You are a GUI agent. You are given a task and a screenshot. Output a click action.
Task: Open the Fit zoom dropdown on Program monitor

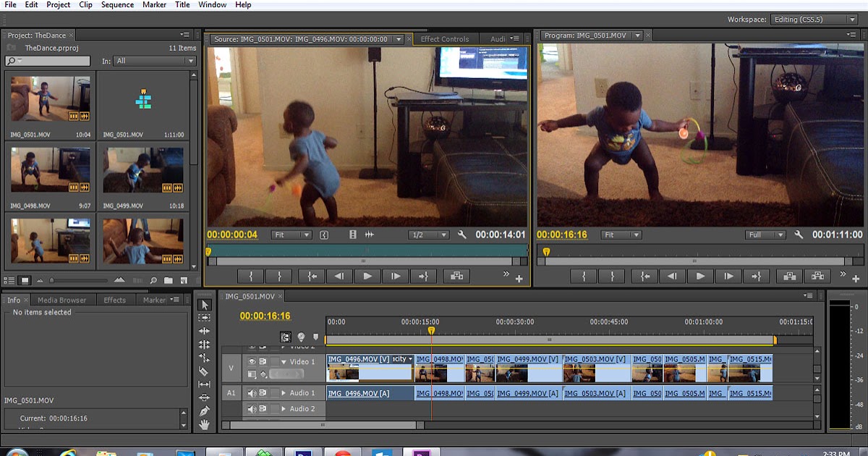pos(622,235)
